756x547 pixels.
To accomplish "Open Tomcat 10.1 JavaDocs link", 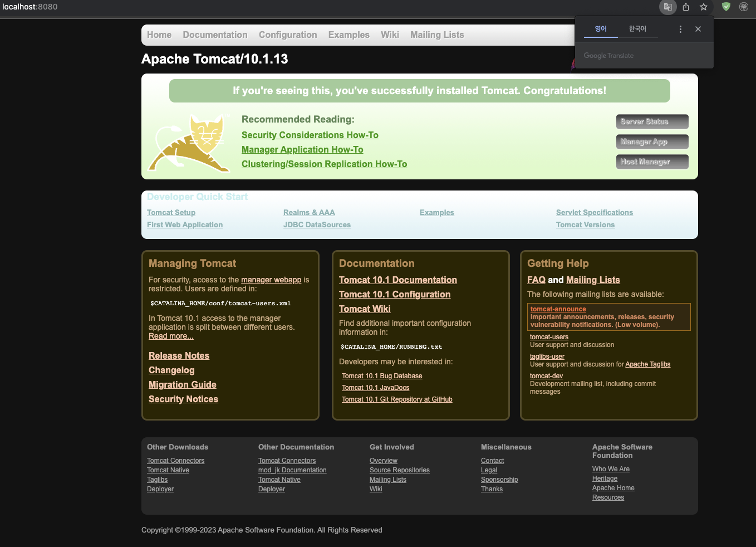I will [x=375, y=388].
